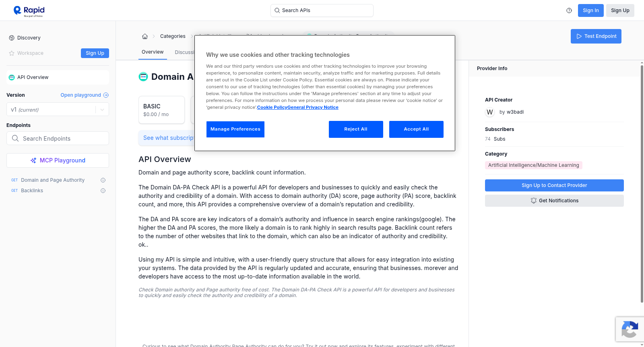Open the MCP Playground button
The image size is (644, 347).
click(x=58, y=160)
